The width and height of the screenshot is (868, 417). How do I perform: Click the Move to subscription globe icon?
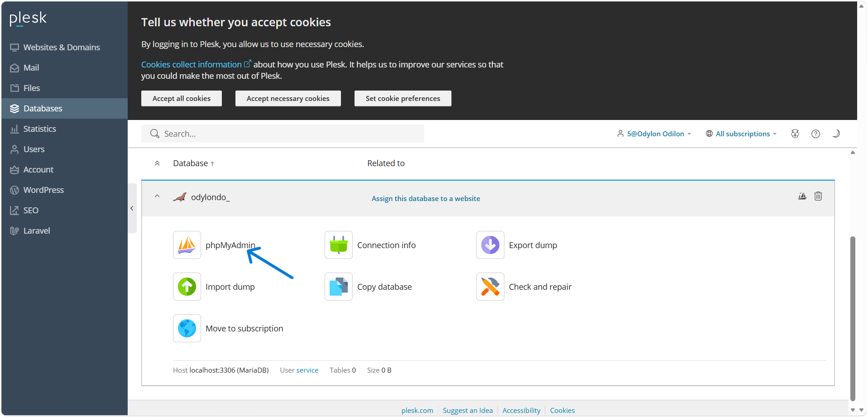(x=187, y=328)
